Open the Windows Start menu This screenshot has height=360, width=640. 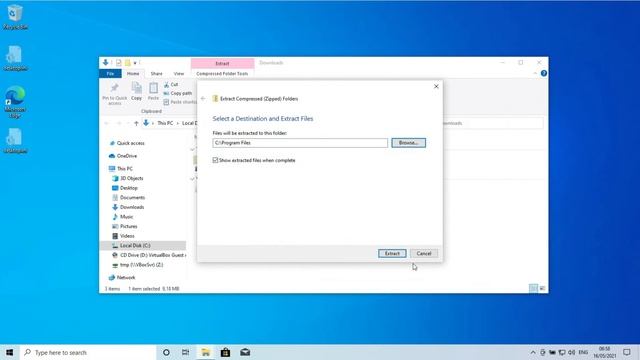click(x=9, y=352)
